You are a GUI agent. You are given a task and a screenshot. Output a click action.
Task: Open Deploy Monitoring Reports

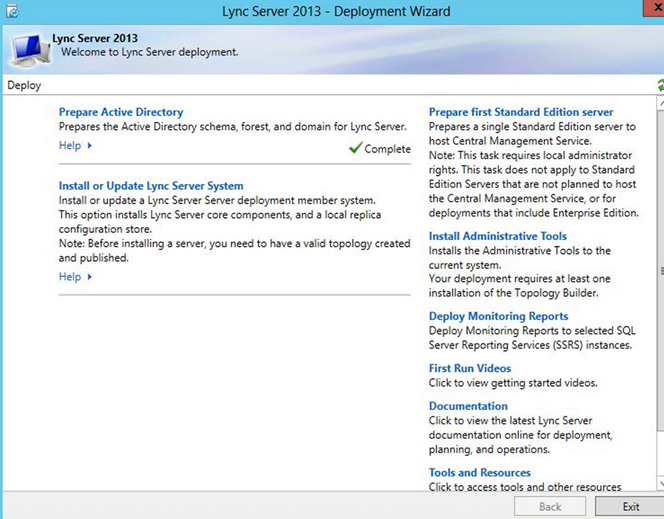[x=498, y=316]
